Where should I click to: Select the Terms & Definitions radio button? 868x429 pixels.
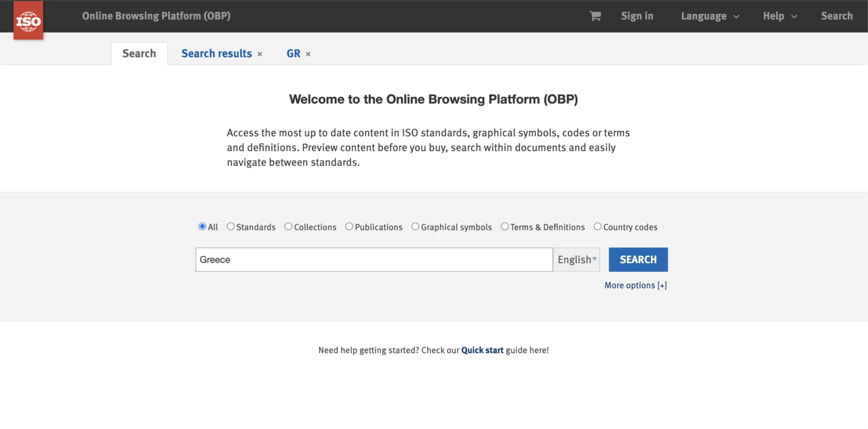(505, 227)
